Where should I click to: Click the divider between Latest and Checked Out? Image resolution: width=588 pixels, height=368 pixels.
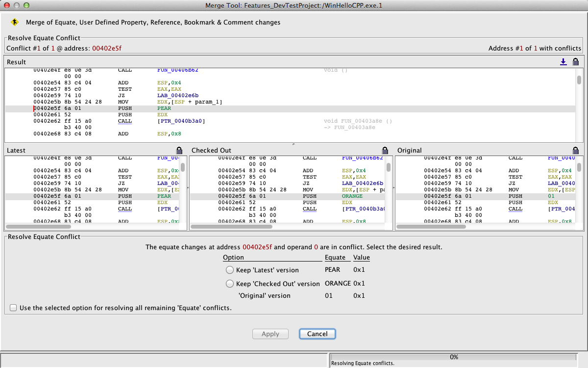[x=188, y=189]
